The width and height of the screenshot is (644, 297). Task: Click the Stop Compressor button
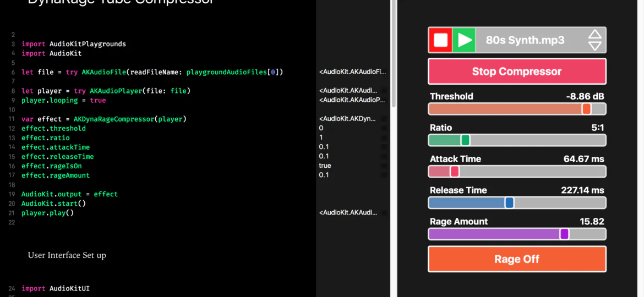click(517, 71)
